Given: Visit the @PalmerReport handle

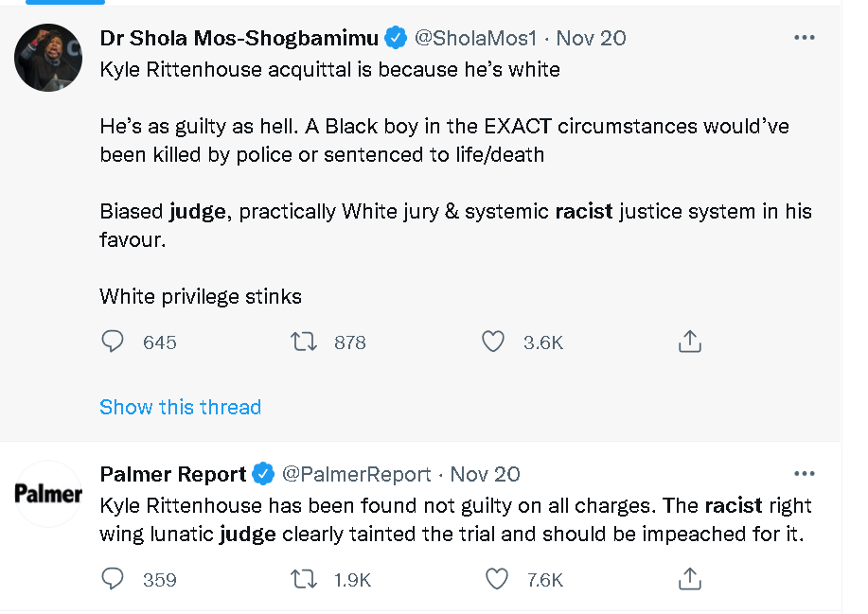Looking at the screenshot, I should (357, 474).
